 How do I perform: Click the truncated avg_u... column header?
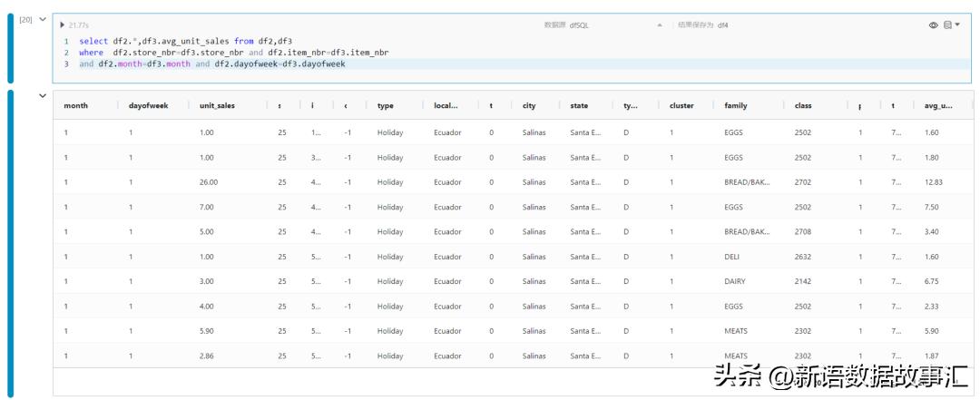pos(937,106)
